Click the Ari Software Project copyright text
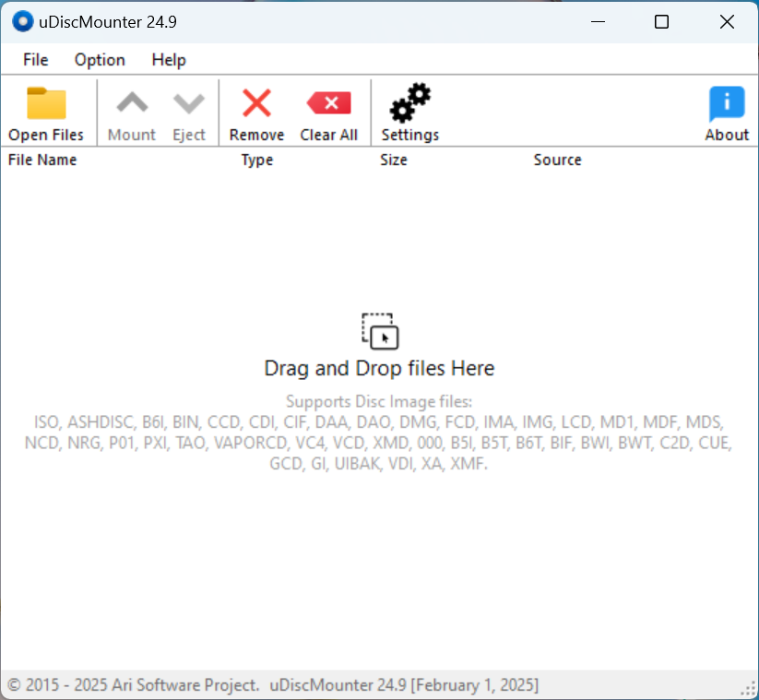The width and height of the screenshot is (759, 700). 134,685
